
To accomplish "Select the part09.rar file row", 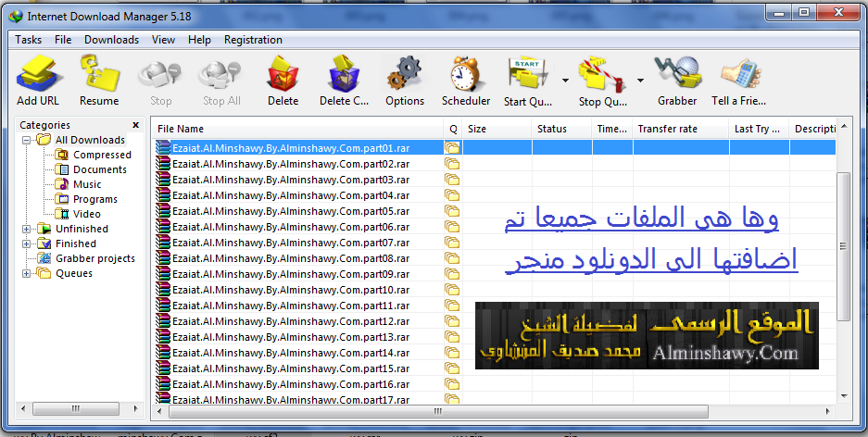I will (x=493, y=274).
